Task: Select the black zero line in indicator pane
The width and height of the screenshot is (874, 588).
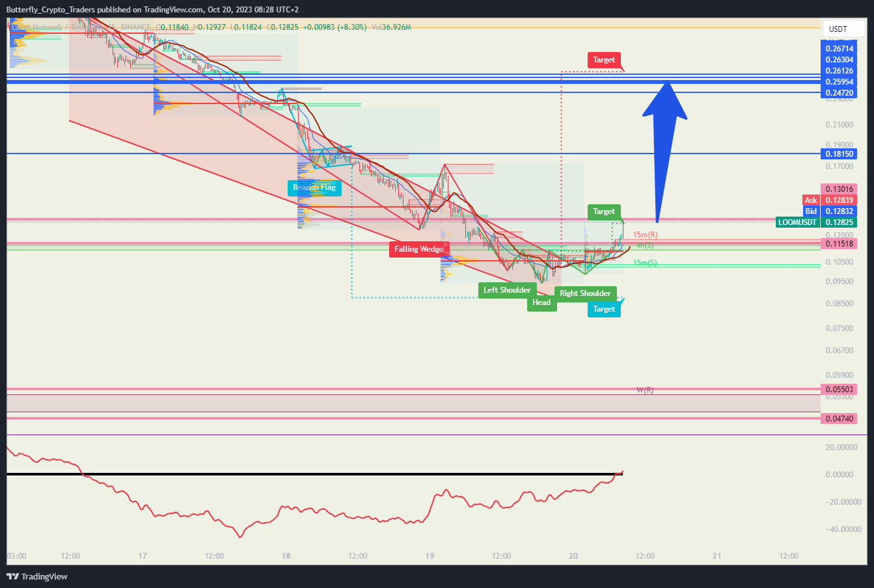Action: 314,474
